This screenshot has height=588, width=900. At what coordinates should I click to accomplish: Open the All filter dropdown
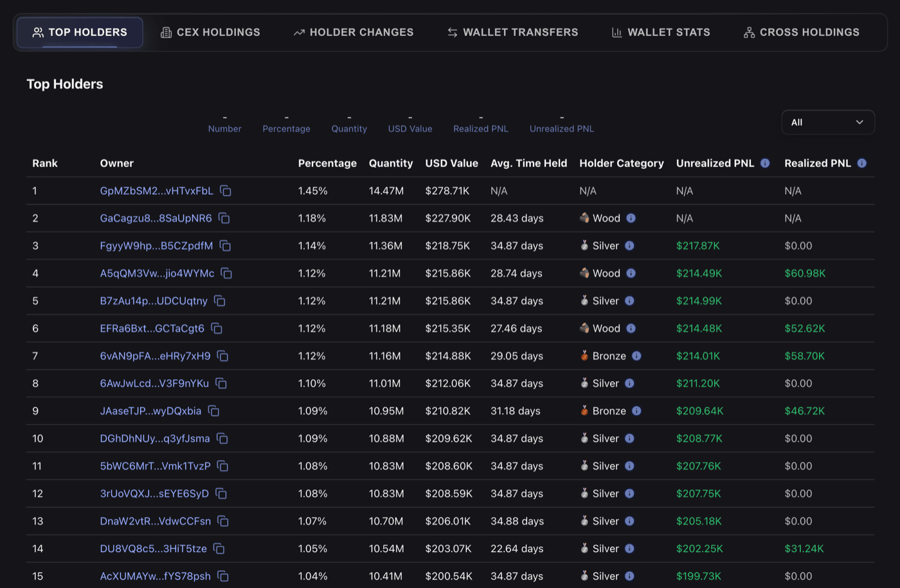click(828, 122)
